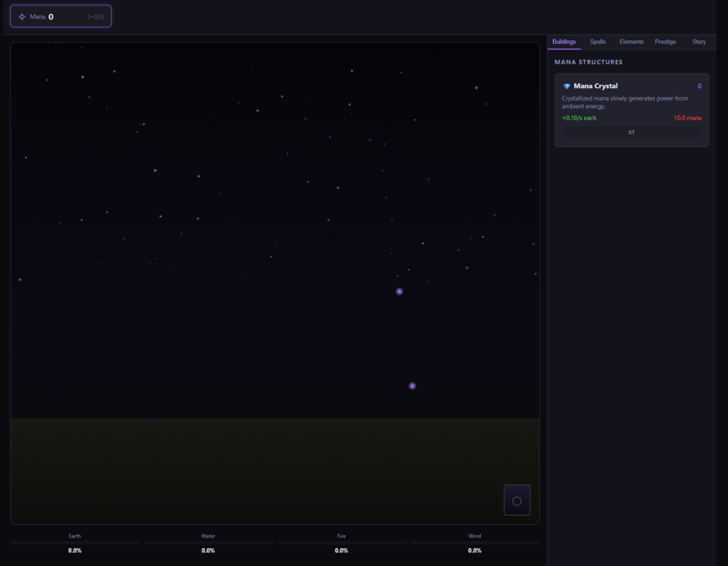Click the Mana Crystal owned count
This screenshot has height=566, width=728.
699,86
